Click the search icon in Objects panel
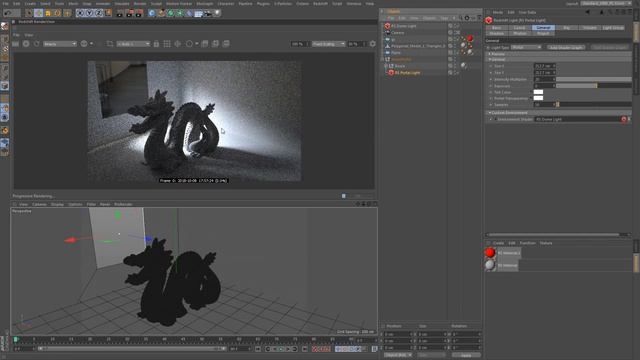This screenshot has width=640, height=360. 461,18
